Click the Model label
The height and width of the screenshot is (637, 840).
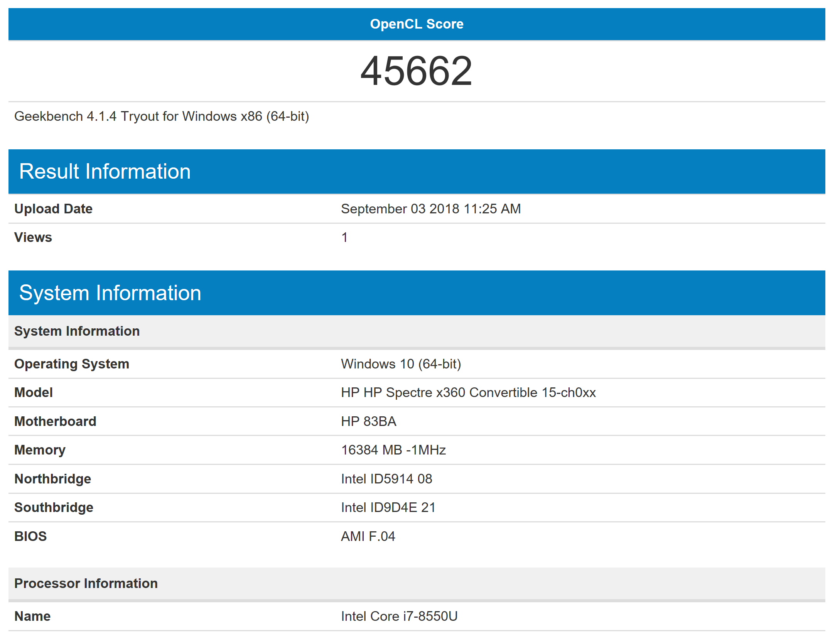(x=34, y=392)
